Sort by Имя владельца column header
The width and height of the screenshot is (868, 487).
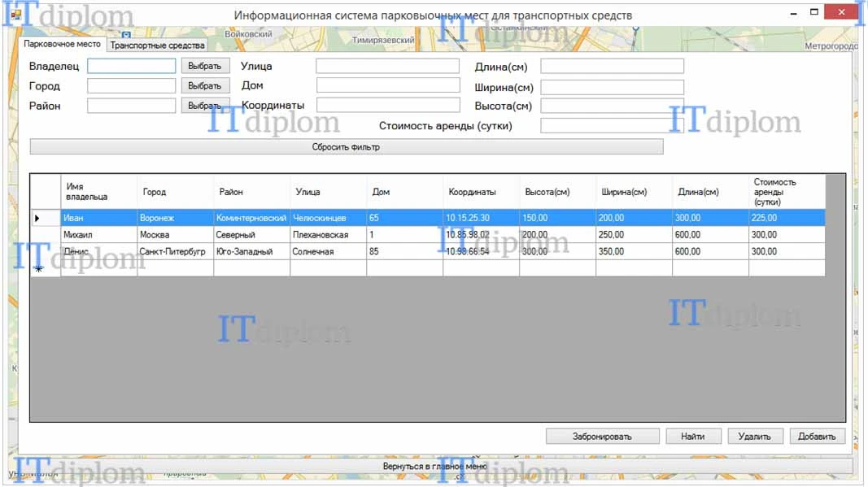click(98, 192)
